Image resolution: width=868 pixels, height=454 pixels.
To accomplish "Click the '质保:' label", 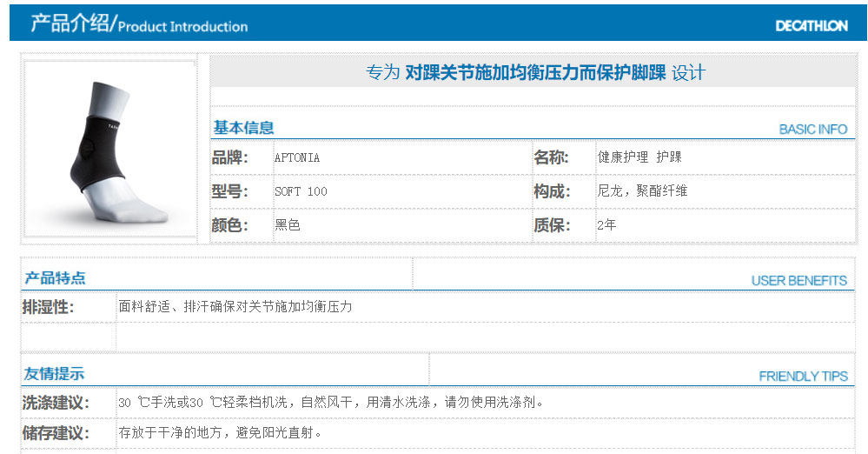I will coord(552,225).
